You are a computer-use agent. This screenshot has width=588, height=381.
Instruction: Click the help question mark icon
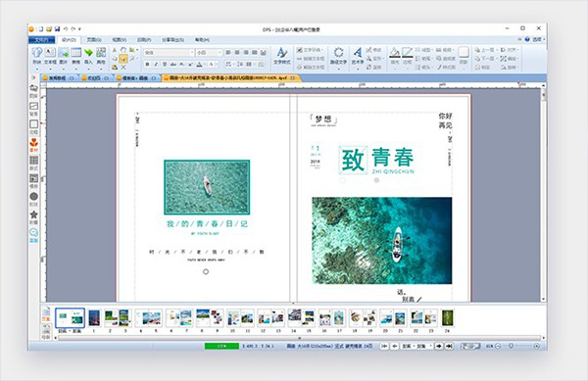527,39
